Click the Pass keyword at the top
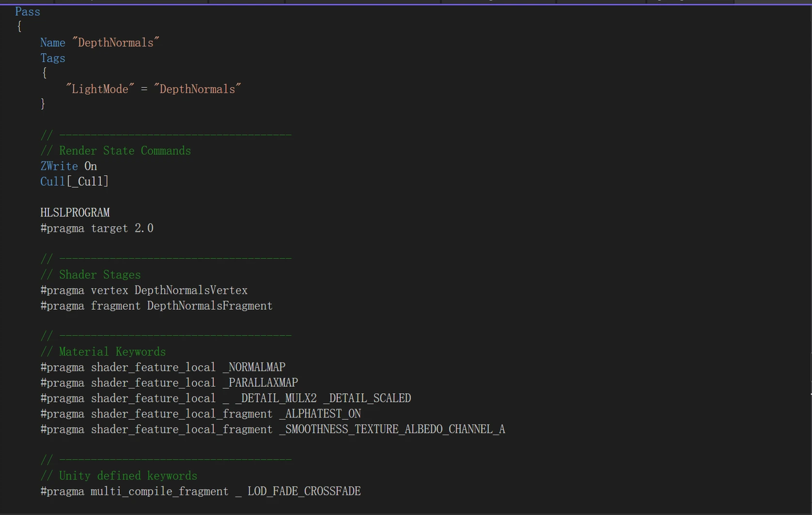This screenshot has width=812, height=515. [27, 12]
